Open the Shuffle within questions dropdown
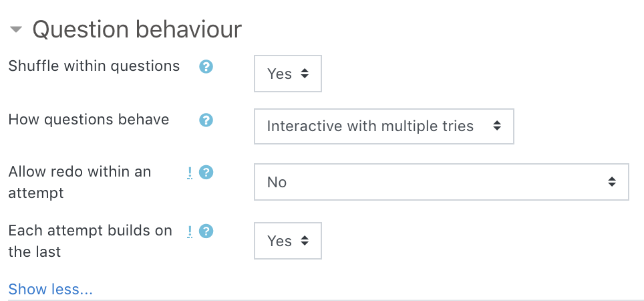 click(x=287, y=74)
